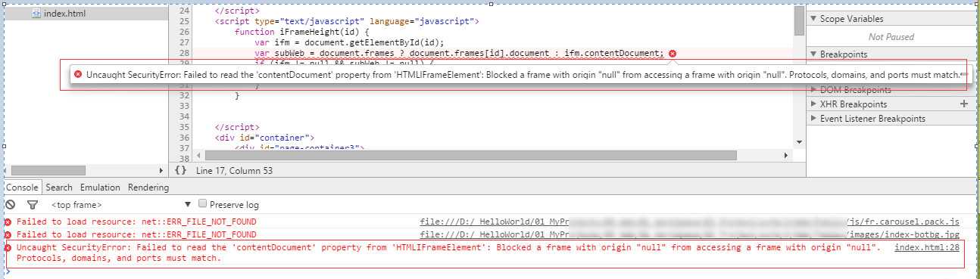Image resolution: width=980 pixels, height=279 pixels.
Task: Click the Uncaught SecurityError console message
Action: [x=448, y=253]
